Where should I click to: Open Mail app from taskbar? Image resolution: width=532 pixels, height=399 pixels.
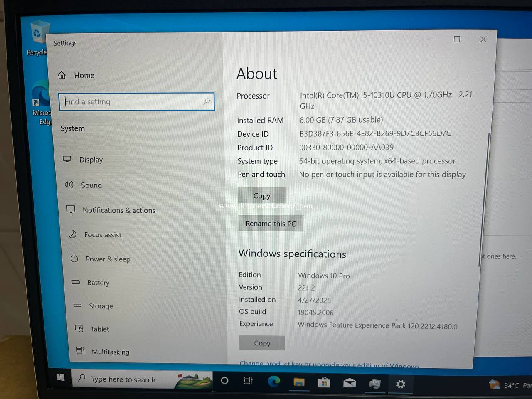point(350,383)
